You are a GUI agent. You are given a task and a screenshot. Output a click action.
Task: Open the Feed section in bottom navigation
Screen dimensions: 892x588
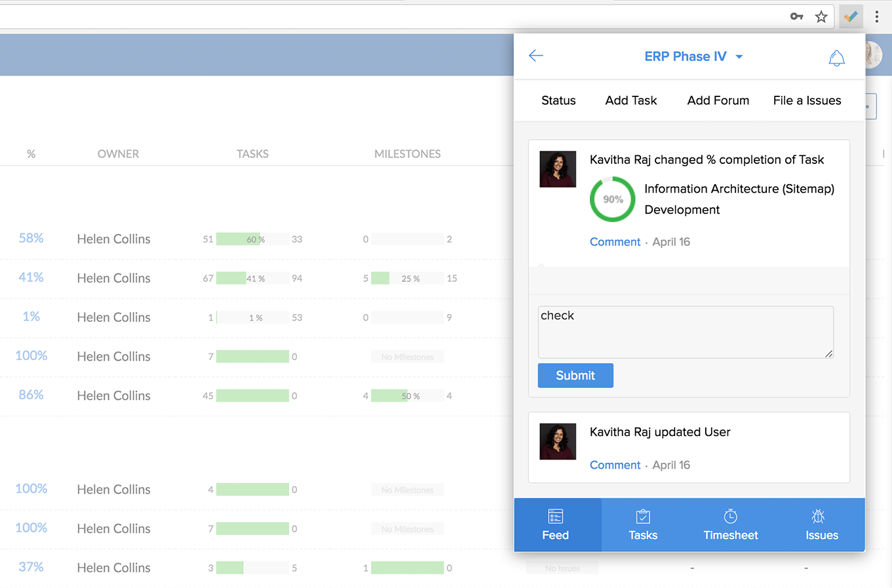pyautogui.click(x=555, y=524)
